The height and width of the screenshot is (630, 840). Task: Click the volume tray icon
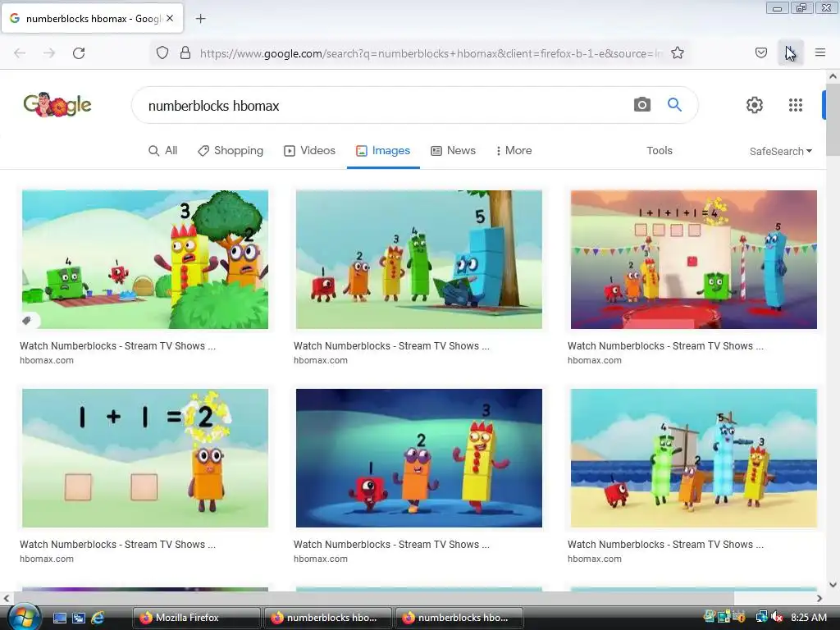point(777,617)
